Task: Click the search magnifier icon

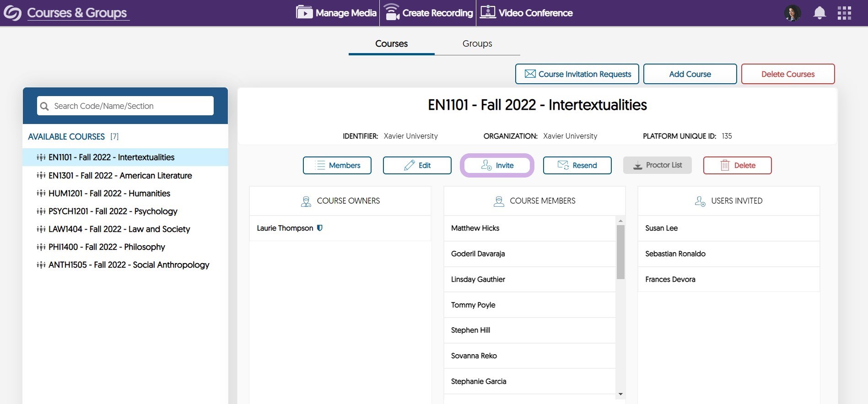Action: click(x=44, y=106)
